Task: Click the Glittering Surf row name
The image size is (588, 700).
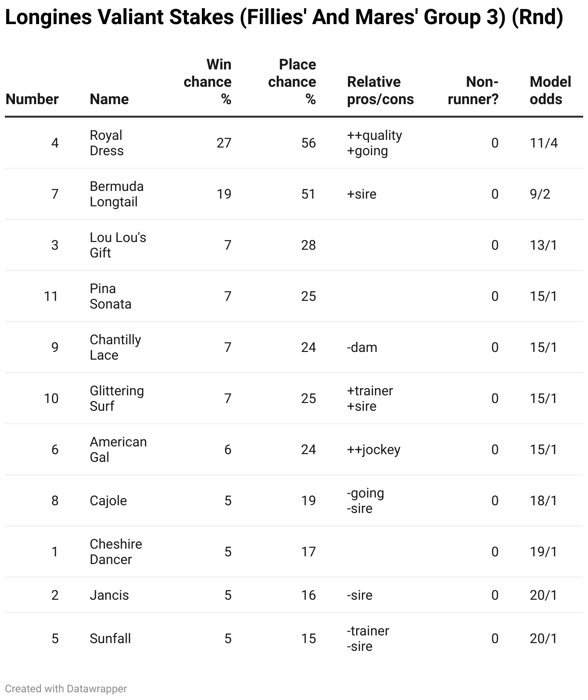Action: tap(117, 399)
